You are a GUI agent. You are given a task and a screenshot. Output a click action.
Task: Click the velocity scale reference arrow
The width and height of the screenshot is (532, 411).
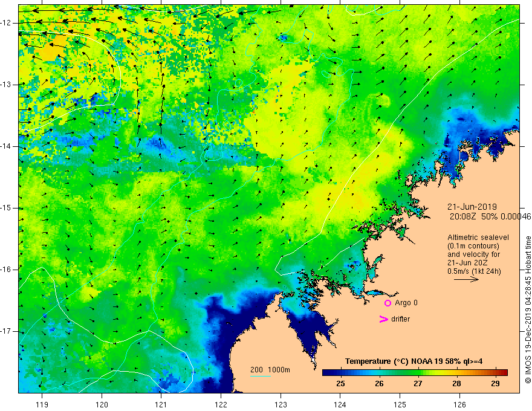pyautogui.click(x=466, y=279)
